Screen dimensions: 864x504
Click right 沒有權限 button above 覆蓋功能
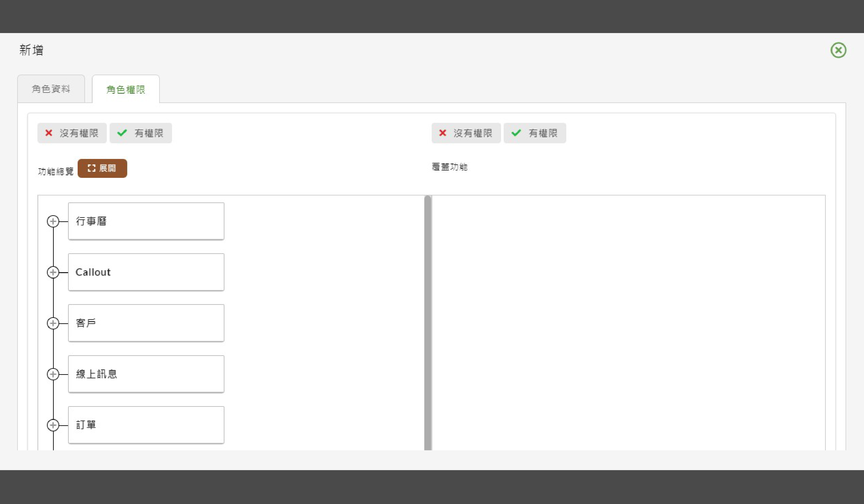(466, 133)
